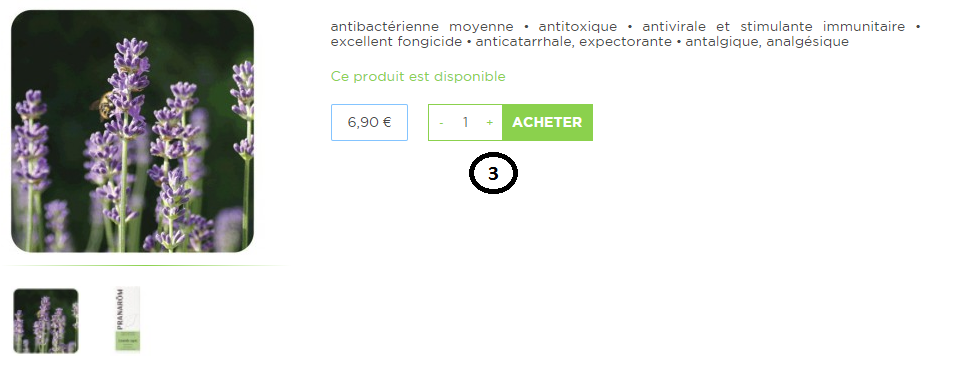Click the bee on the lavender flower

coord(104,104)
